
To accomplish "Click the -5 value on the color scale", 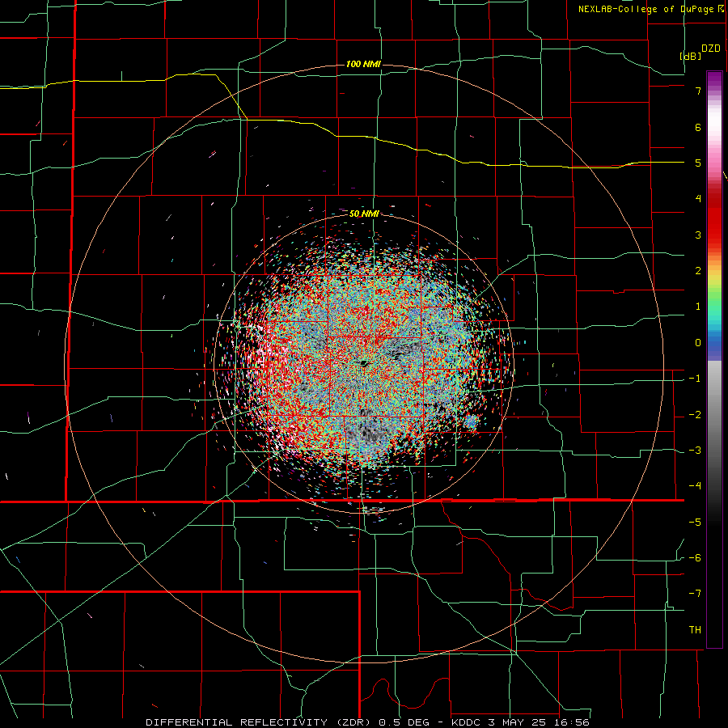I will point(695,523).
